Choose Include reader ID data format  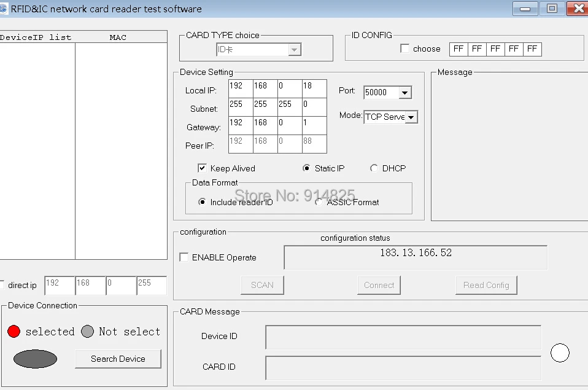(x=202, y=202)
